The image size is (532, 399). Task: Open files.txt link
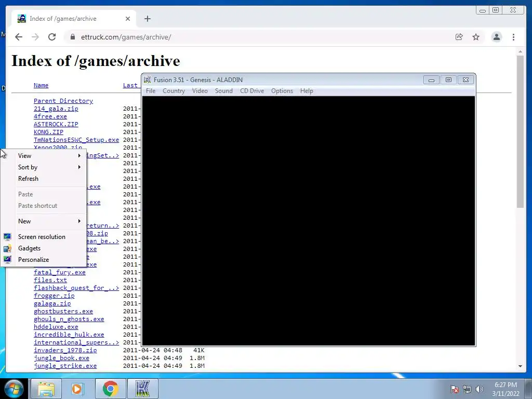click(50, 280)
